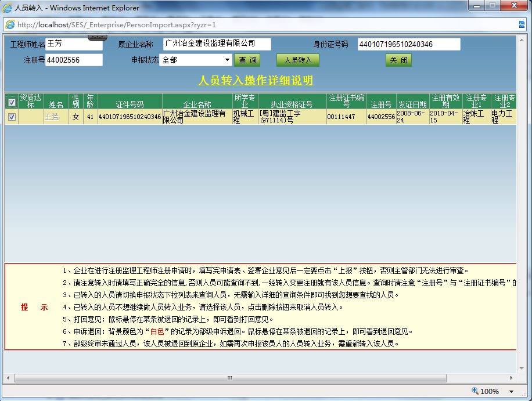Toggle the select-all checkbox in table header
532x401 pixels.
(12, 102)
